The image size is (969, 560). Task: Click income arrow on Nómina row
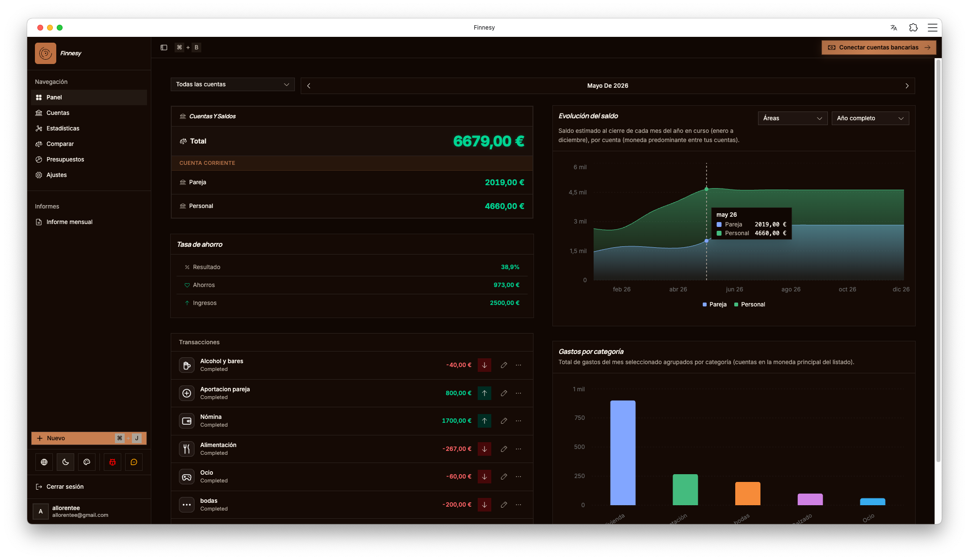coord(484,421)
